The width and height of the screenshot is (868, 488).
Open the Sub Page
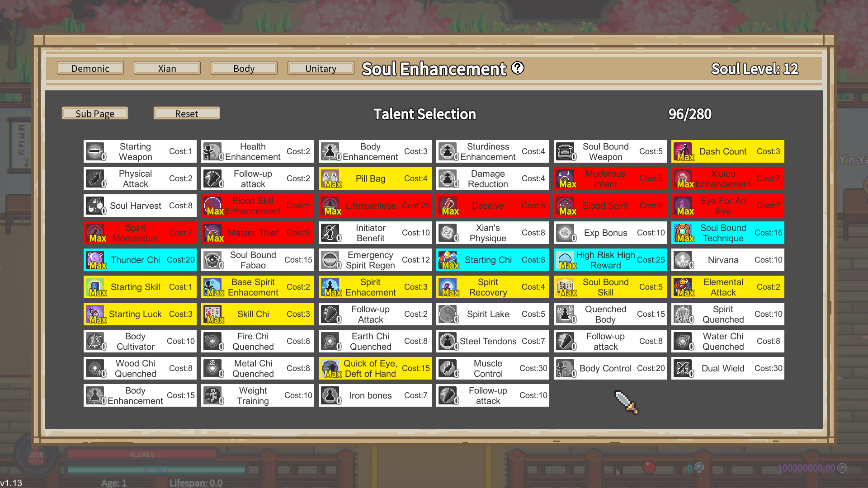(x=95, y=113)
